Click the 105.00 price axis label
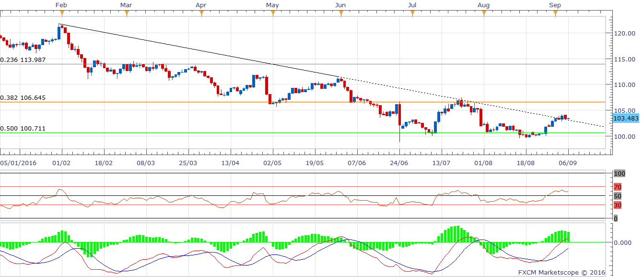 click(626, 110)
